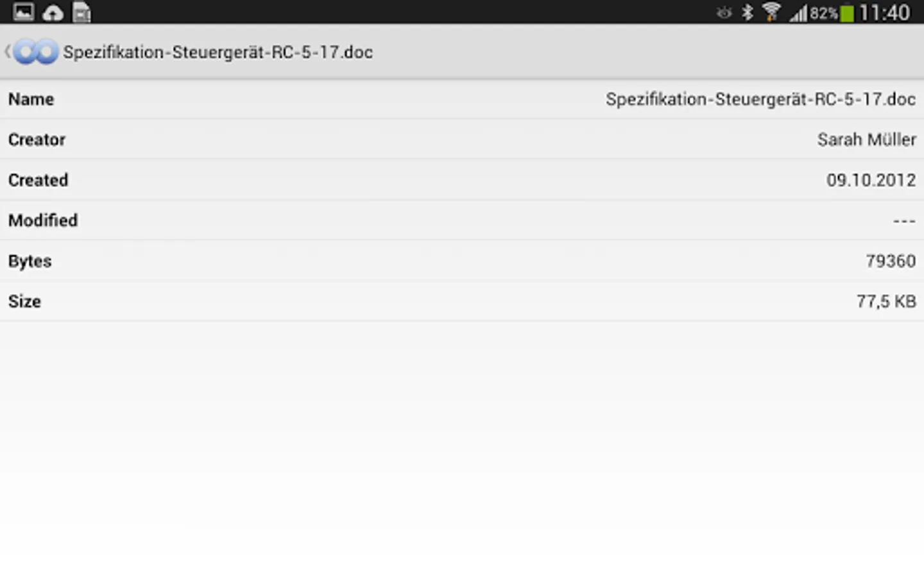924x578 pixels.
Task: Tap the 82% battery percentage text
Action: pos(824,13)
